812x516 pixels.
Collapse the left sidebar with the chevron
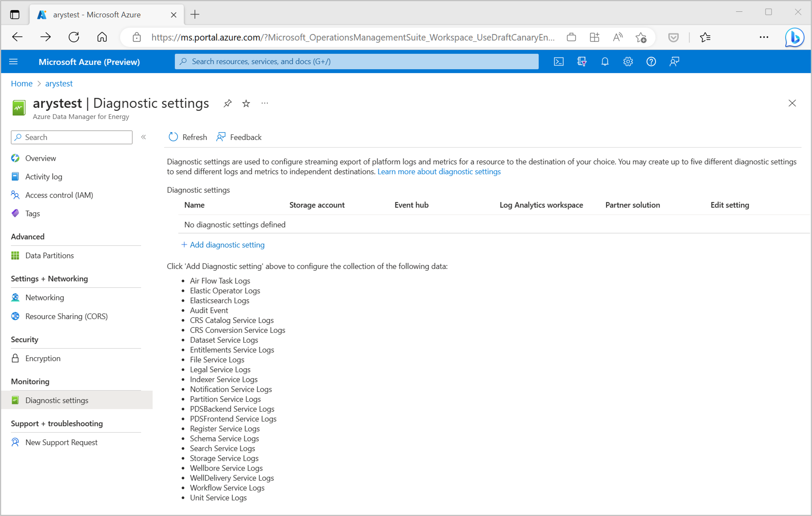[x=143, y=137]
